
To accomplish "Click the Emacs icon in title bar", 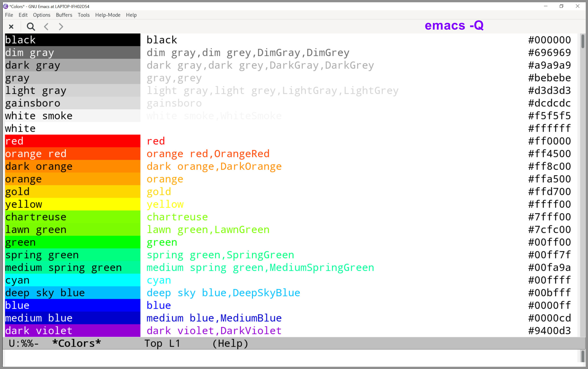I will tap(6, 6).
